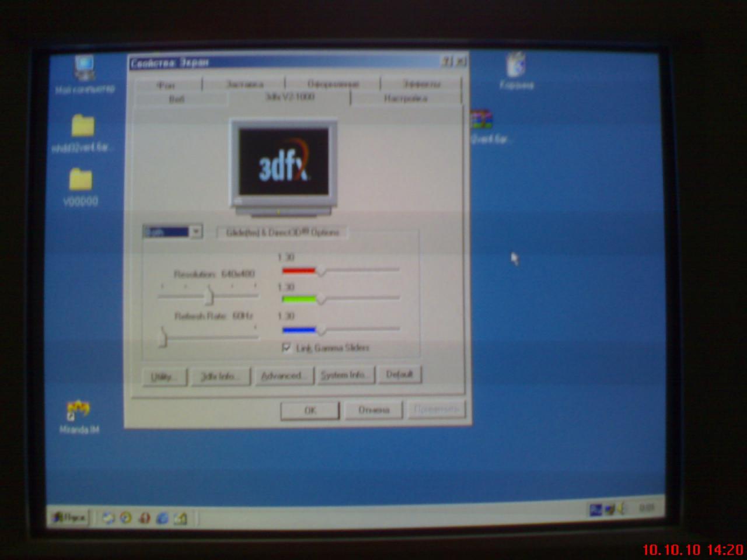Viewport: 747px width, 560px height.
Task: Click the Отмена cancel button
Action: 373,410
